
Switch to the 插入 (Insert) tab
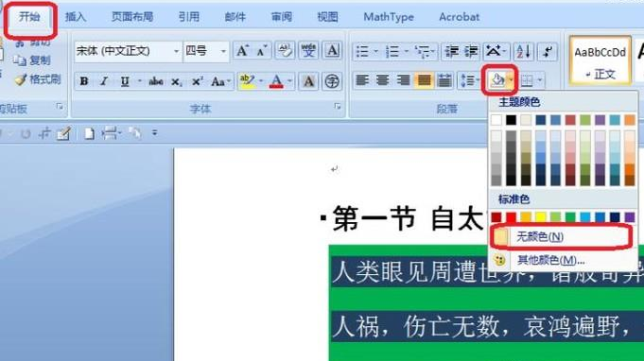[x=76, y=17]
